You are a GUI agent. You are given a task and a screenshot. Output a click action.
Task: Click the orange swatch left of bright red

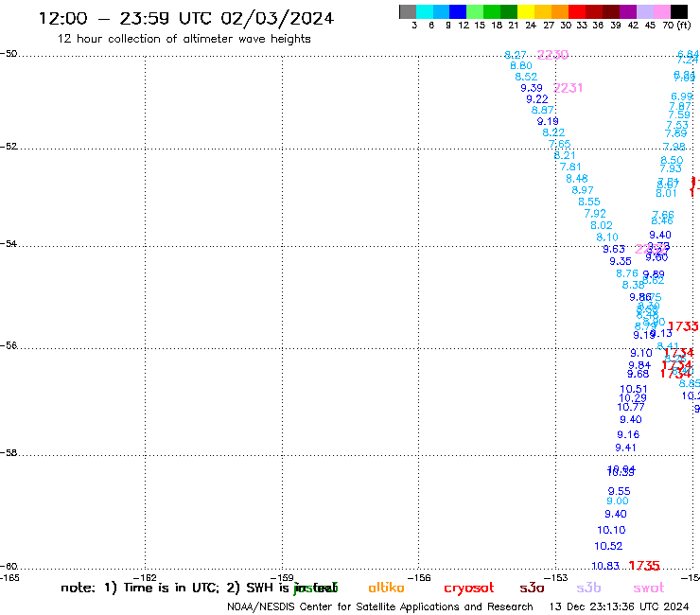(560, 12)
